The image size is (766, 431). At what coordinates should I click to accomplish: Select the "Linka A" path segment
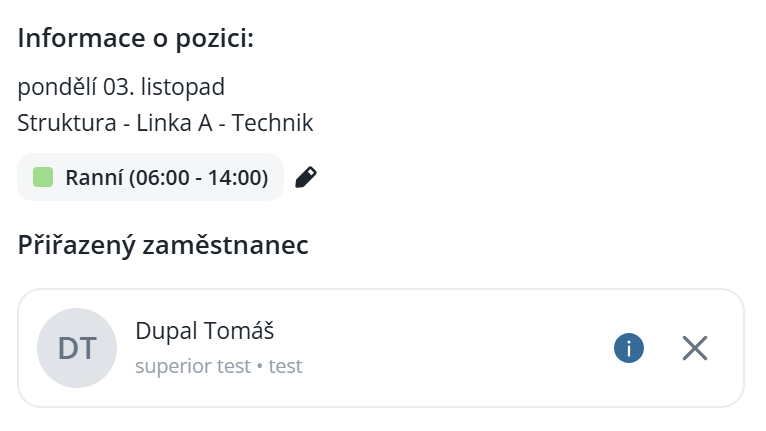174,123
